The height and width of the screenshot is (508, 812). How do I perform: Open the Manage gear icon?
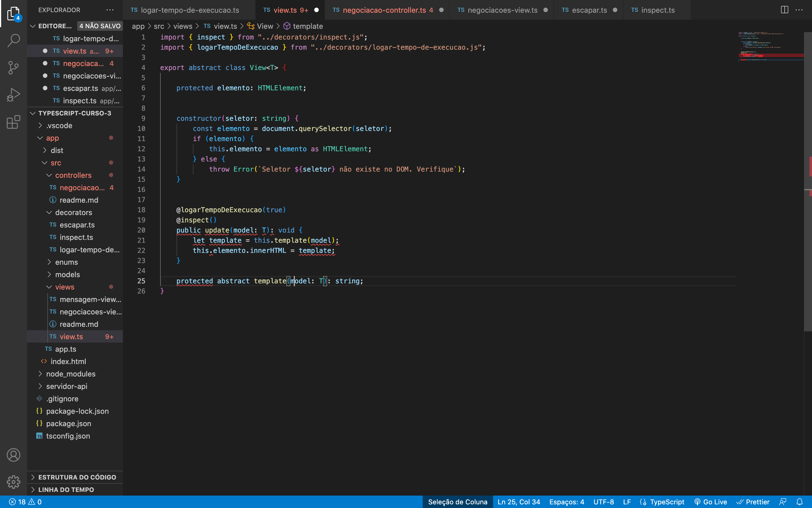pos(14,482)
